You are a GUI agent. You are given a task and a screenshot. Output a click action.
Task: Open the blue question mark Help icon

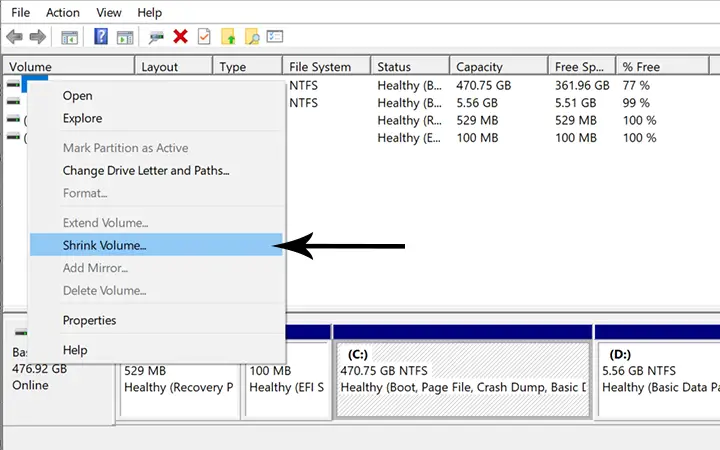(x=101, y=36)
